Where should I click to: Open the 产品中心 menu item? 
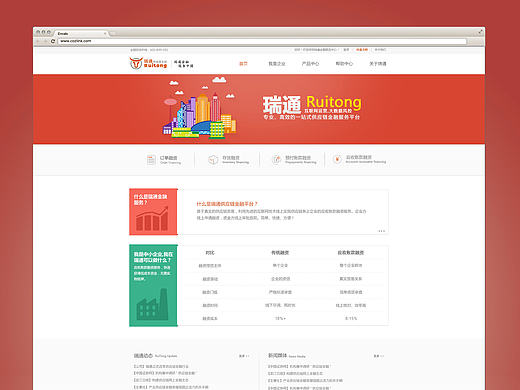click(x=310, y=64)
